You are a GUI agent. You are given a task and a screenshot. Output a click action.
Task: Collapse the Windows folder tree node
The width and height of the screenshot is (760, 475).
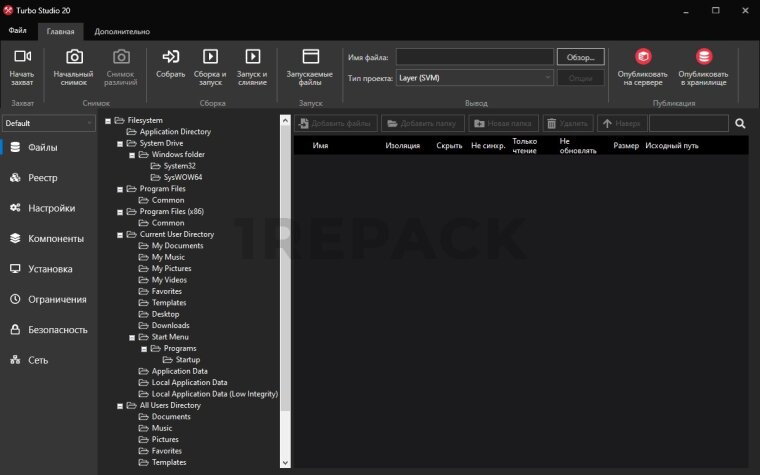(x=132, y=155)
